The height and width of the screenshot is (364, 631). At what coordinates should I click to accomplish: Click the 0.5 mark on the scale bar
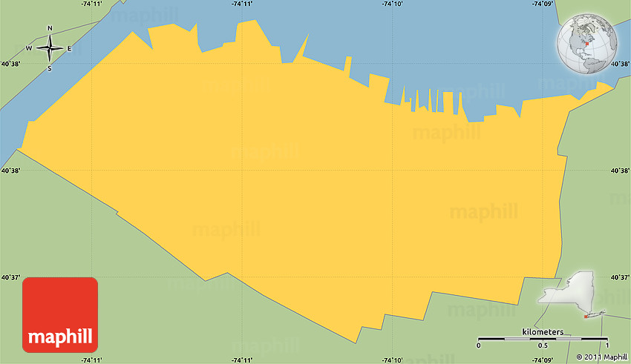(x=543, y=345)
